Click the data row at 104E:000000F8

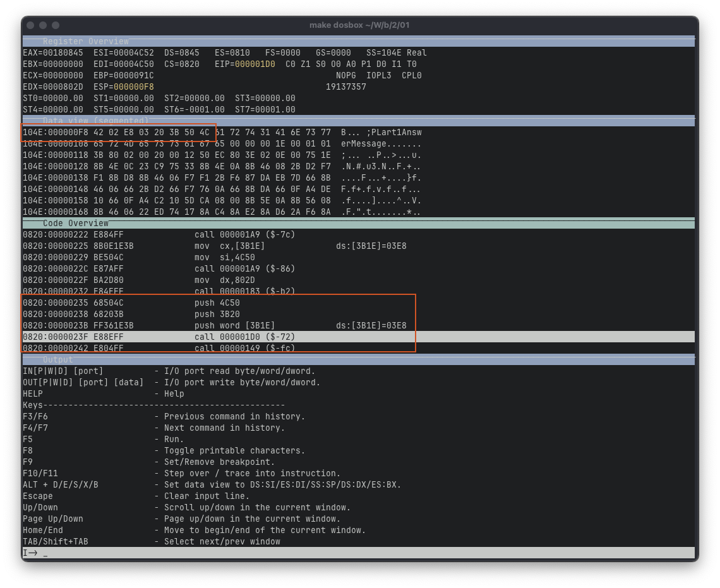tap(222, 132)
